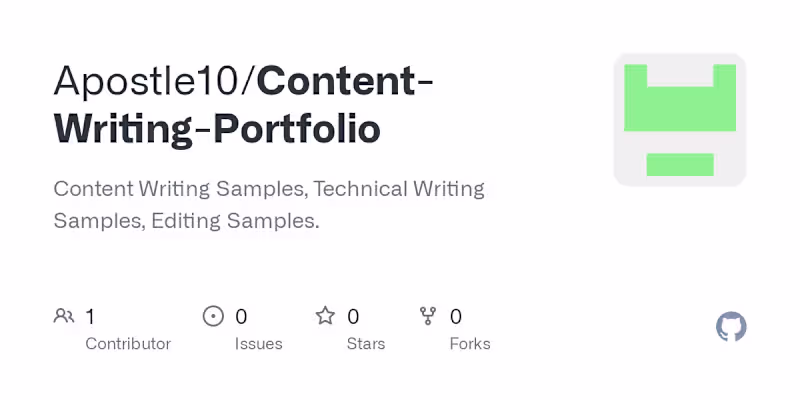Click the contributor count "1"
The height and width of the screenshot is (400, 800).
90,317
